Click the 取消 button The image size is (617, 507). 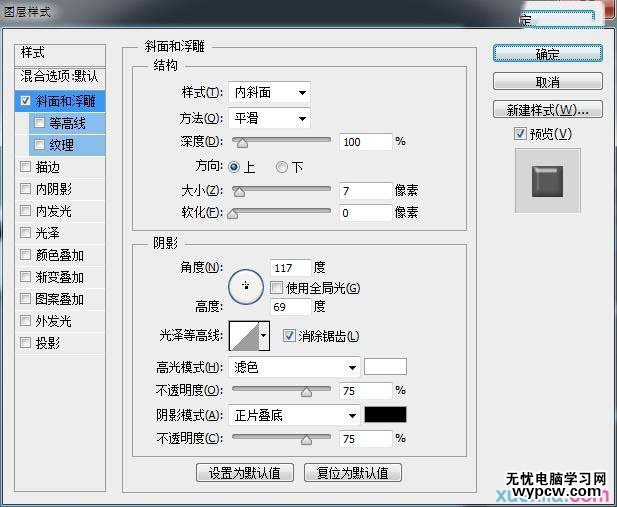click(x=548, y=82)
